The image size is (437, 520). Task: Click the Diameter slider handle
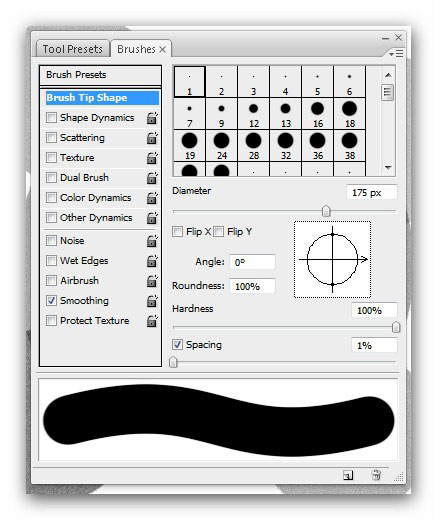click(326, 211)
